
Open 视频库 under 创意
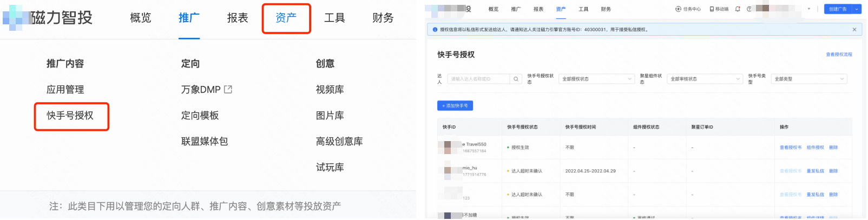coord(330,90)
